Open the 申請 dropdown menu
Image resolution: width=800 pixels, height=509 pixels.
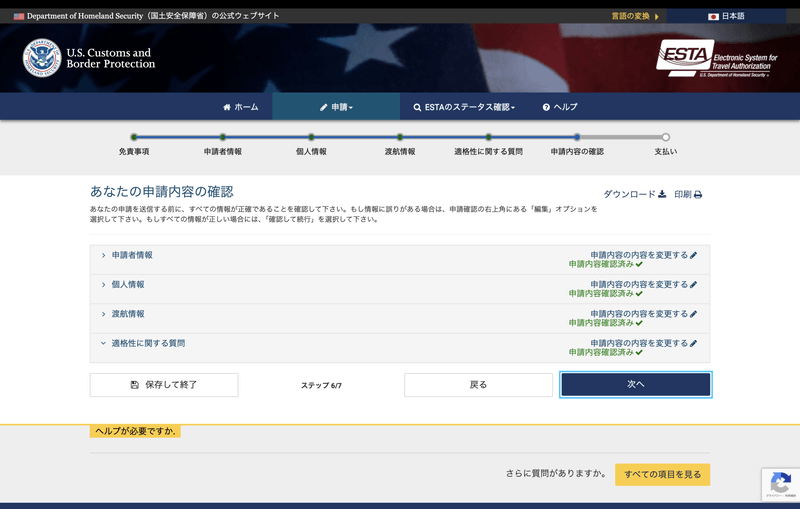tap(336, 107)
